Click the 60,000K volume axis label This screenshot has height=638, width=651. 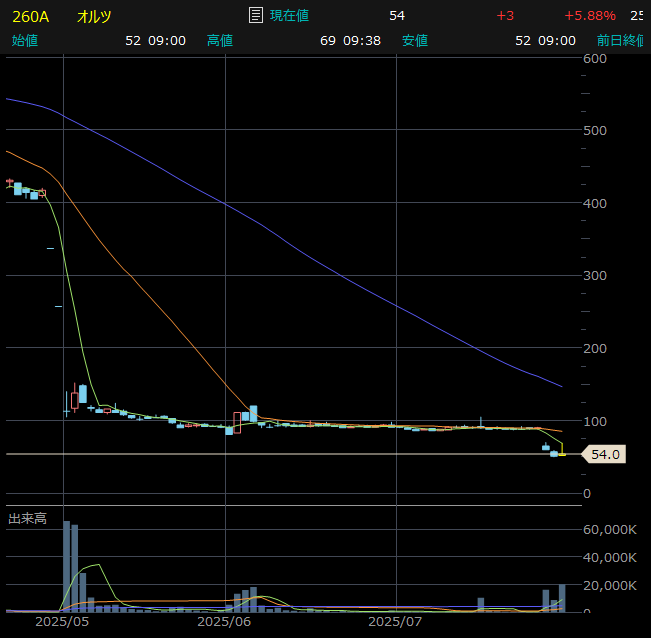610,530
